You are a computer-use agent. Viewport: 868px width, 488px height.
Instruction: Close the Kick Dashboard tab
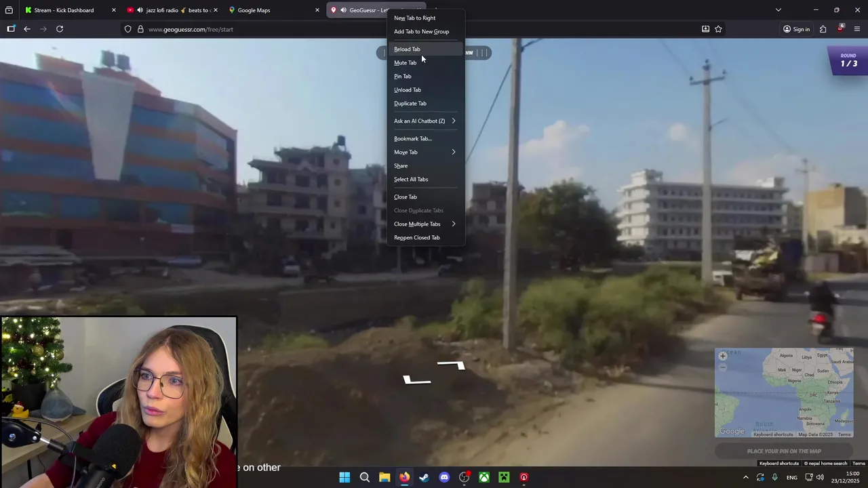[113, 10]
